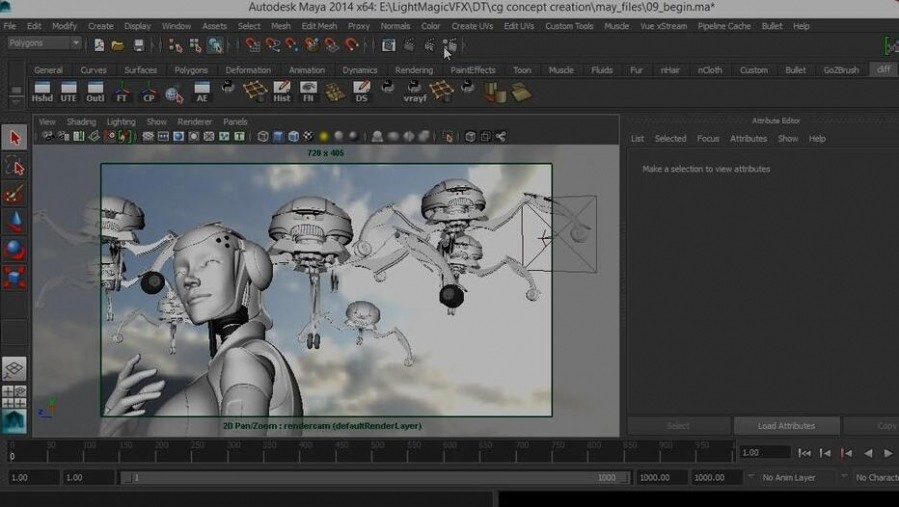Toggle textured display checker icon
Viewport: 899px width, 507px height.
308,136
